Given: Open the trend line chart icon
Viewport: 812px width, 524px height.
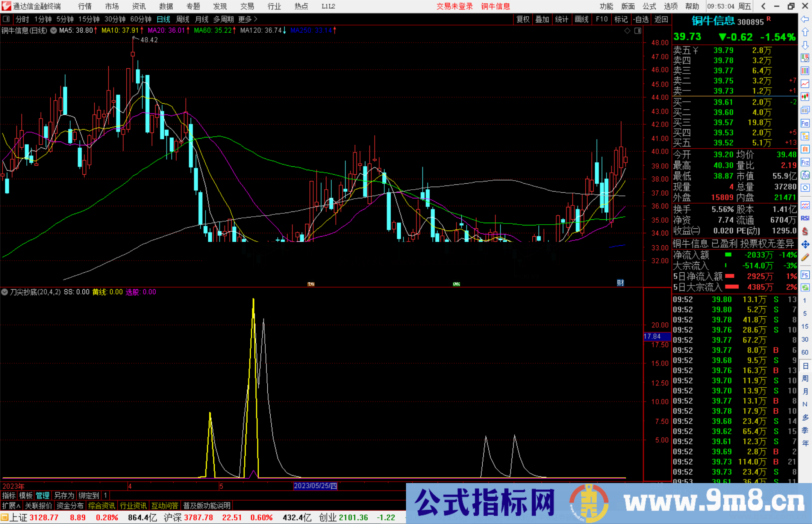Looking at the screenshot, I should tap(805, 83).
